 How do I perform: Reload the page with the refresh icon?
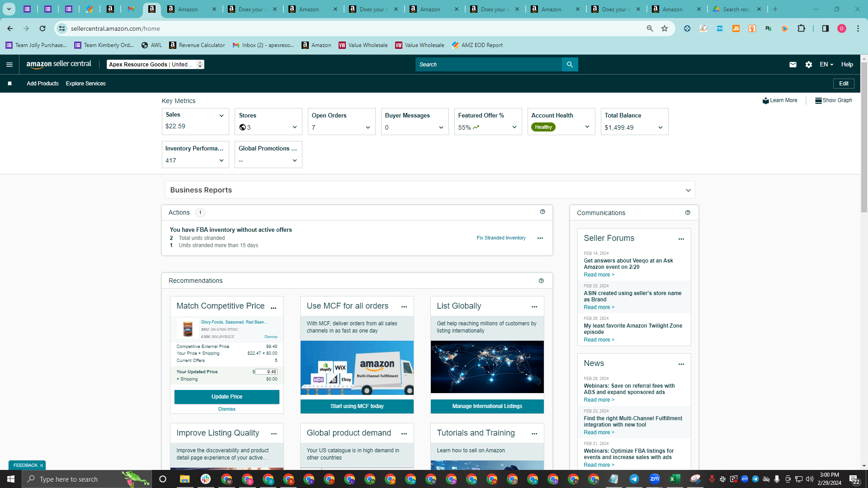[42, 28]
